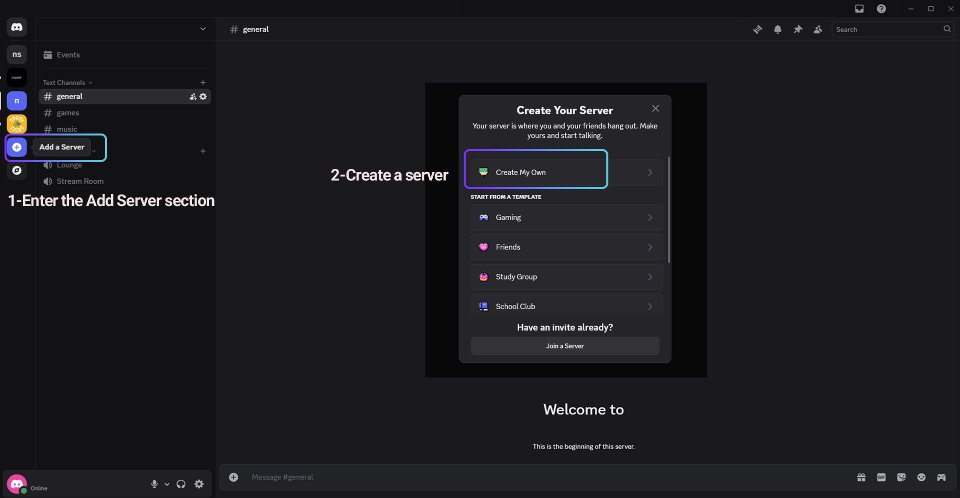Click the Join a Server button
This screenshot has width=960, height=498.
point(564,346)
